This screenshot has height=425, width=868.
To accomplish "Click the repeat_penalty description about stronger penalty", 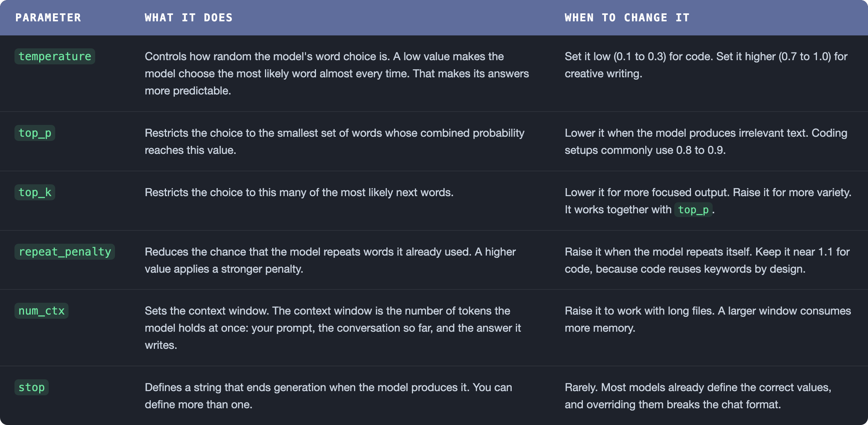I will coord(330,260).
